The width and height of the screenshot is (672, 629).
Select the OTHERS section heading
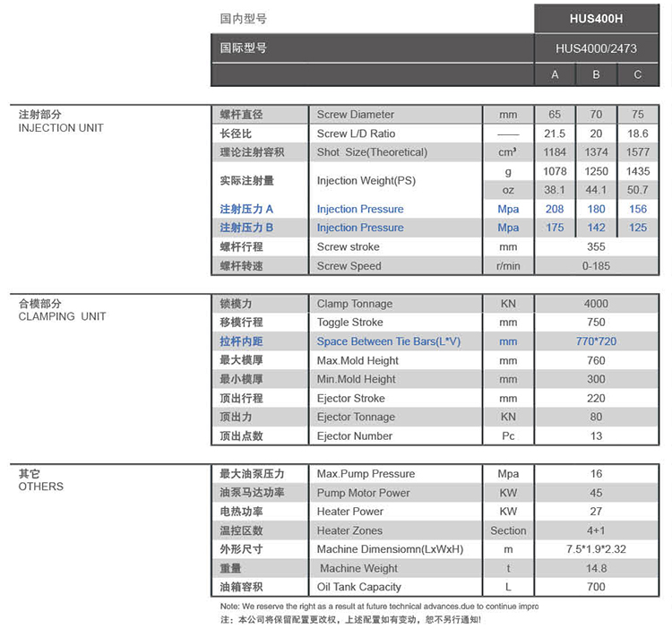pos(40,487)
